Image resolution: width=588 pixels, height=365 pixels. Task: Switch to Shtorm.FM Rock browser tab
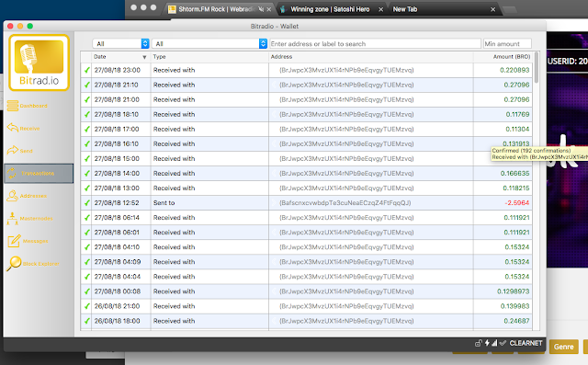216,9
